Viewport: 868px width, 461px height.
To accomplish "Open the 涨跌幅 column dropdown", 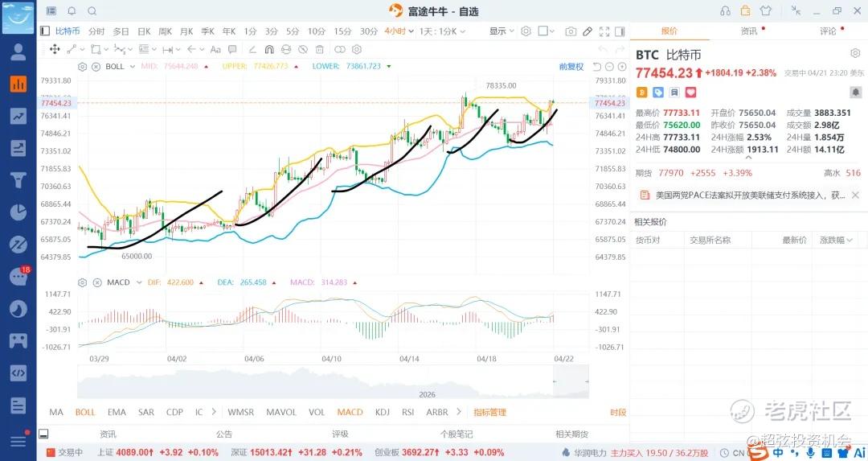I will click(836, 240).
